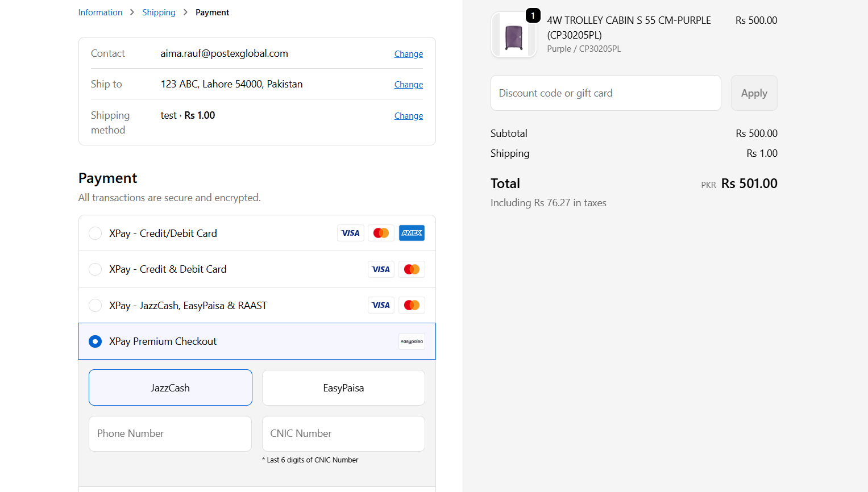Click Visa icon on XPay Credit & Debit Card row
Image resolution: width=868 pixels, height=492 pixels.
381,269
